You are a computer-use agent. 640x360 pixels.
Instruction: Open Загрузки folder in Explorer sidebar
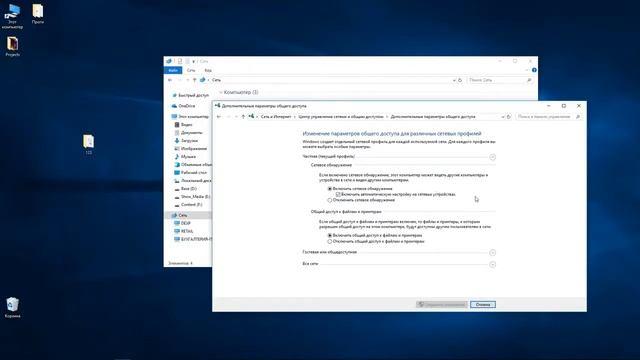click(186, 140)
